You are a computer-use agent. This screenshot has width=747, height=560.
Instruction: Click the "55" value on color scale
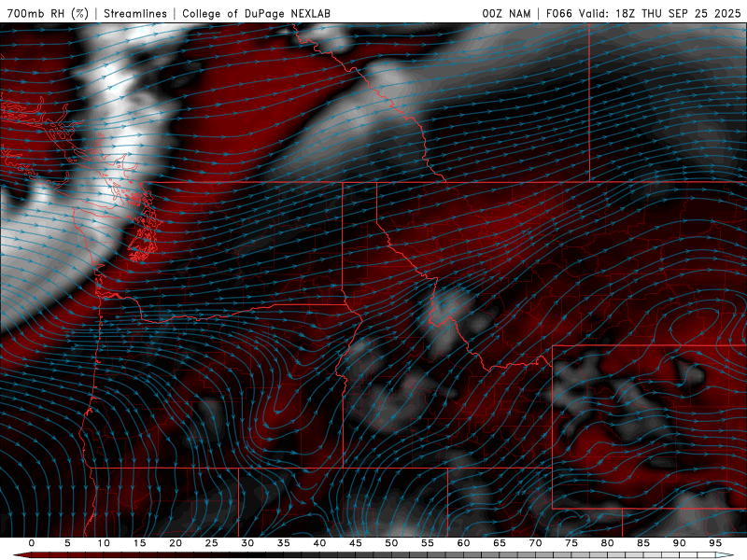[428, 543]
